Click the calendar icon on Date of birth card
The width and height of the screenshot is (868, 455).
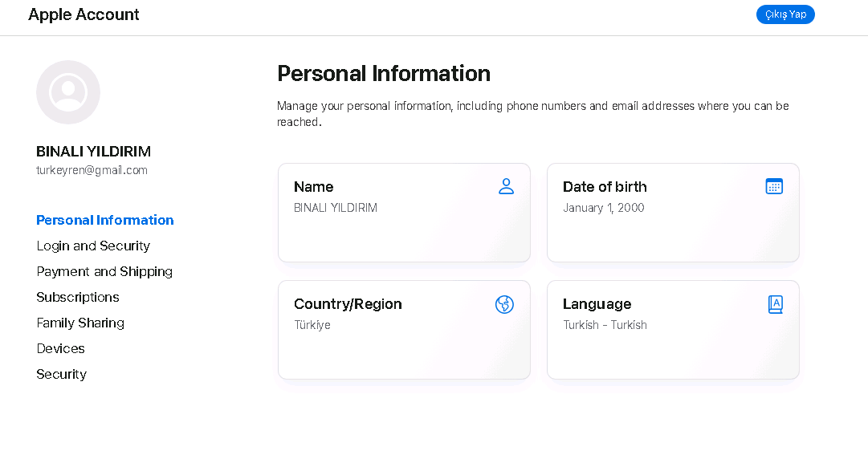point(774,186)
